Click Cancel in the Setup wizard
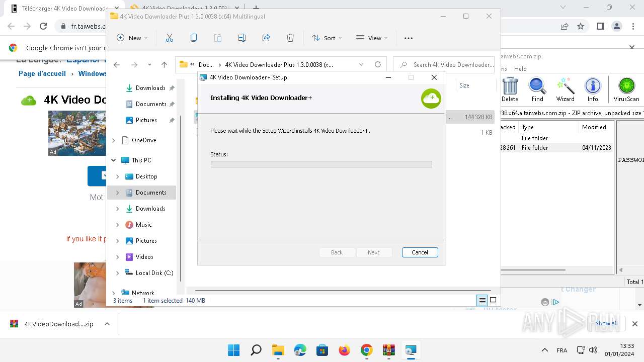Viewport: 644px width, 362px height. click(x=420, y=252)
